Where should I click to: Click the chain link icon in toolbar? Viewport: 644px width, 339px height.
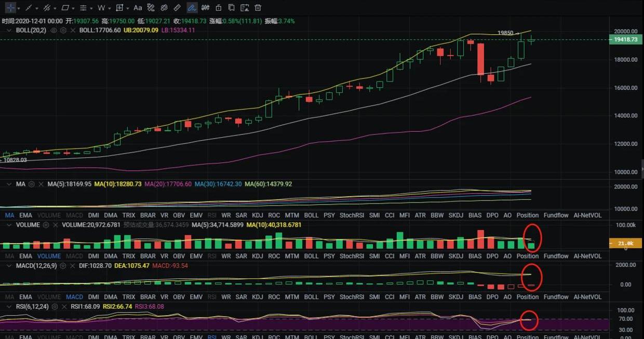[164, 8]
